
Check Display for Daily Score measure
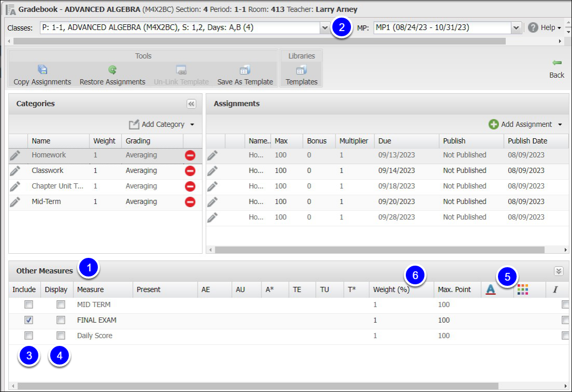pos(61,336)
